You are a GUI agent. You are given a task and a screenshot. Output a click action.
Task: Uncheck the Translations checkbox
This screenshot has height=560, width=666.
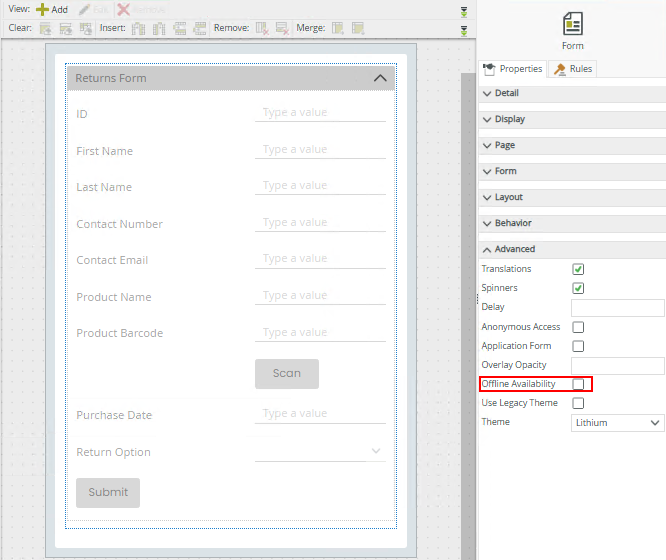578,269
